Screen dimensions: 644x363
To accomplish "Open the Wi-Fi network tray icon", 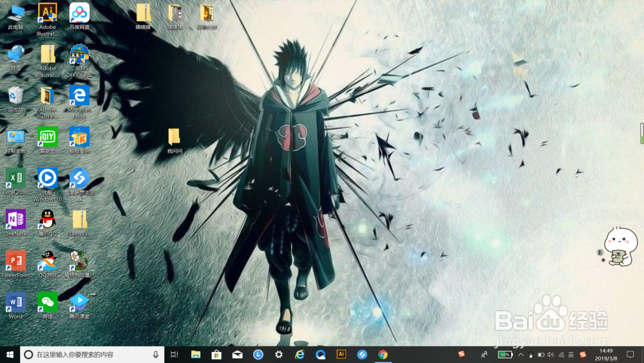I will pyautogui.click(x=561, y=355).
